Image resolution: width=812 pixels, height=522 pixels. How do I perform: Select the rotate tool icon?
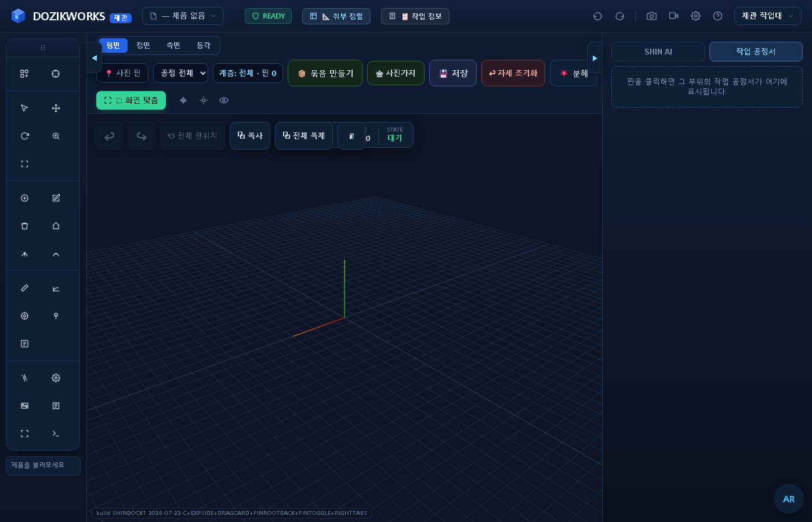click(x=24, y=136)
